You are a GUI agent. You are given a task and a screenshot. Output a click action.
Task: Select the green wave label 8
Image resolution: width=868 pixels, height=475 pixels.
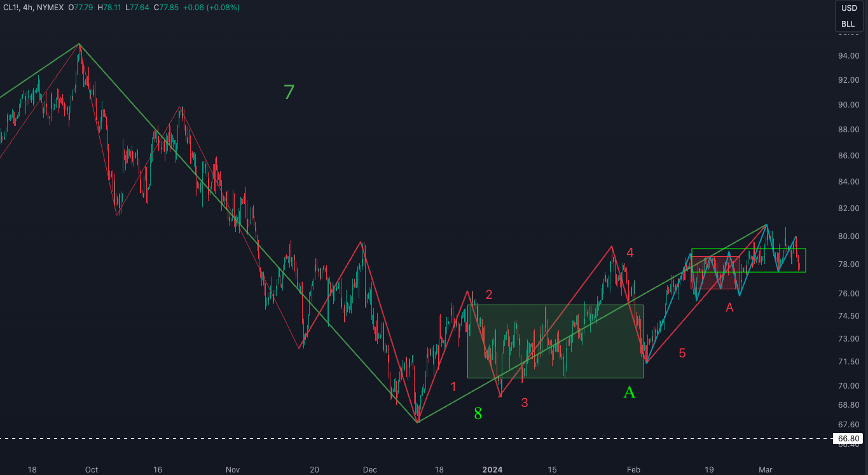click(x=478, y=414)
